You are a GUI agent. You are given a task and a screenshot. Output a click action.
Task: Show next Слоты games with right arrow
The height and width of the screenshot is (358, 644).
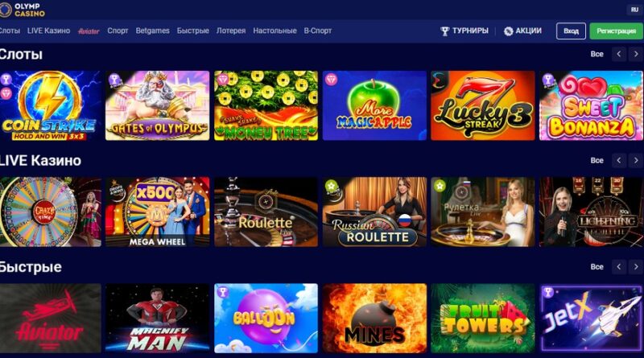[636, 54]
